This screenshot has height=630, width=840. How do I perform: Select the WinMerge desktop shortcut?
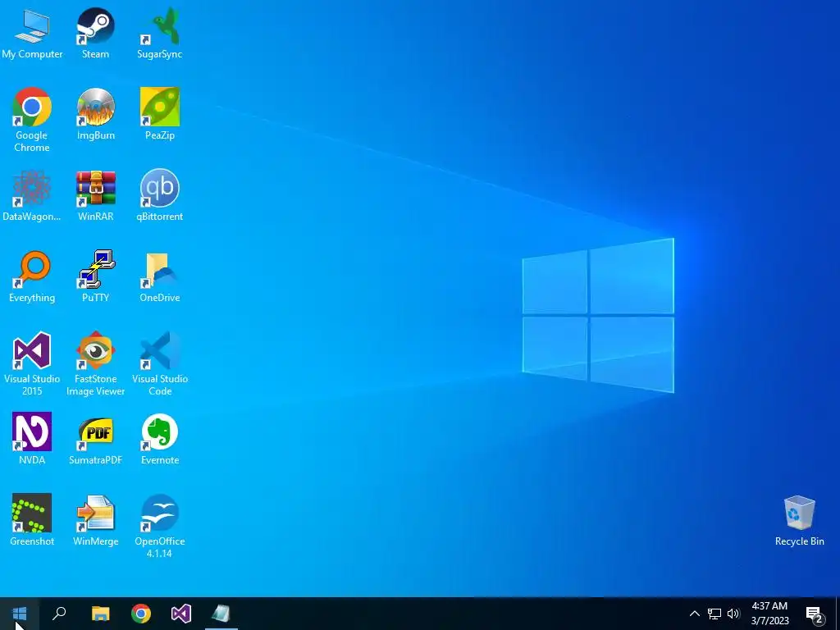tap(95, 520)
